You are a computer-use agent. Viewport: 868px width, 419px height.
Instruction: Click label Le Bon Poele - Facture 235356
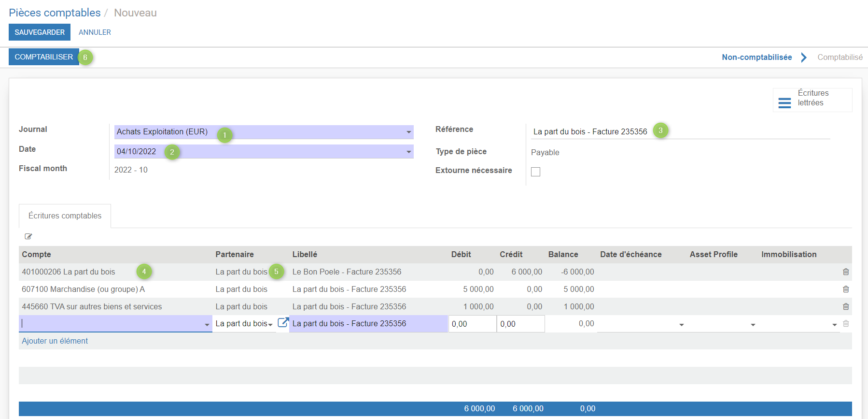(x=347, y=272)
